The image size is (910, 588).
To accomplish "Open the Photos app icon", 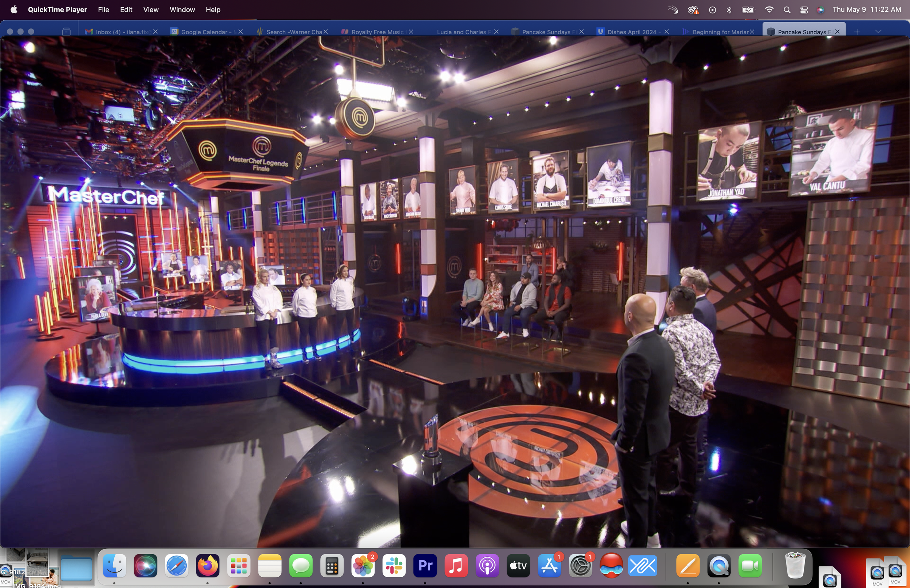I will pyautogui.click(x=363, y=565).
